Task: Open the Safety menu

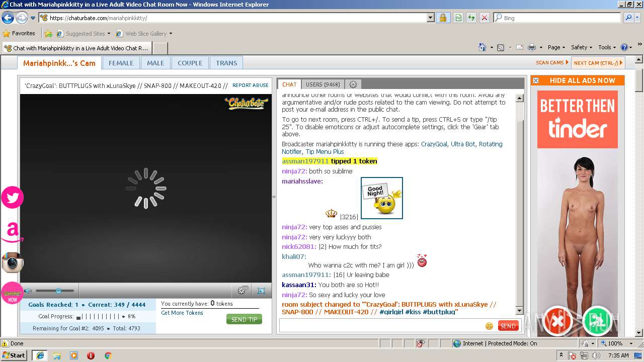Action: tap(581, 47)
